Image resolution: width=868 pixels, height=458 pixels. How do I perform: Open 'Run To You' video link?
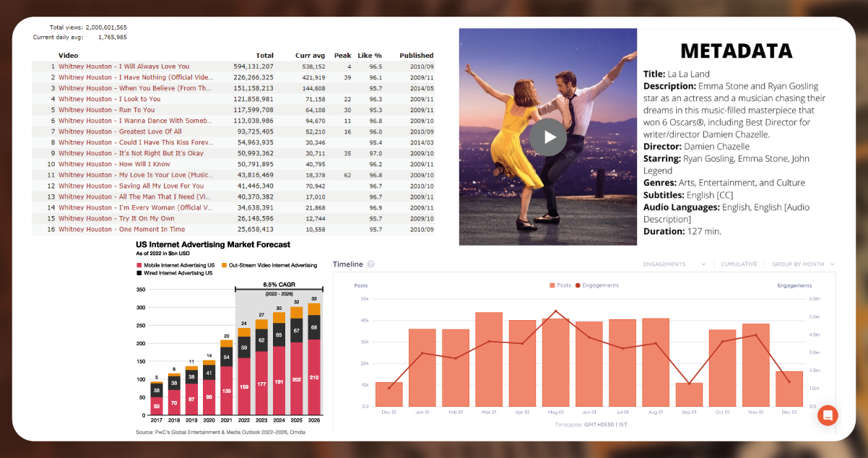106,110
